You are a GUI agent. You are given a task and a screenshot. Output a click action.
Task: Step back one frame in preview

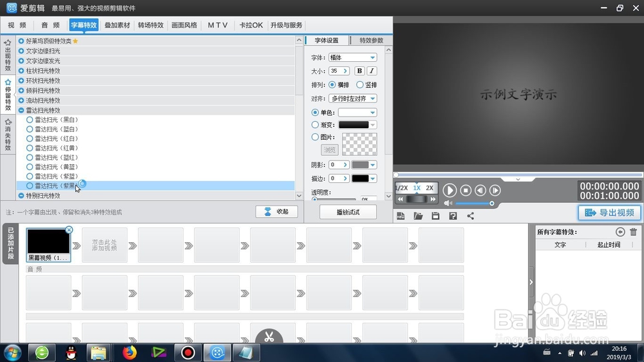point(480,190)
